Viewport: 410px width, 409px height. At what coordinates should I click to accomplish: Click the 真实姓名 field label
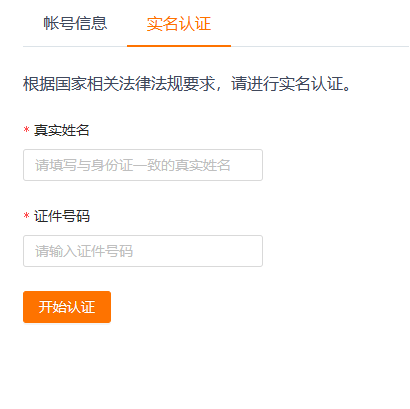coord(62,130)
